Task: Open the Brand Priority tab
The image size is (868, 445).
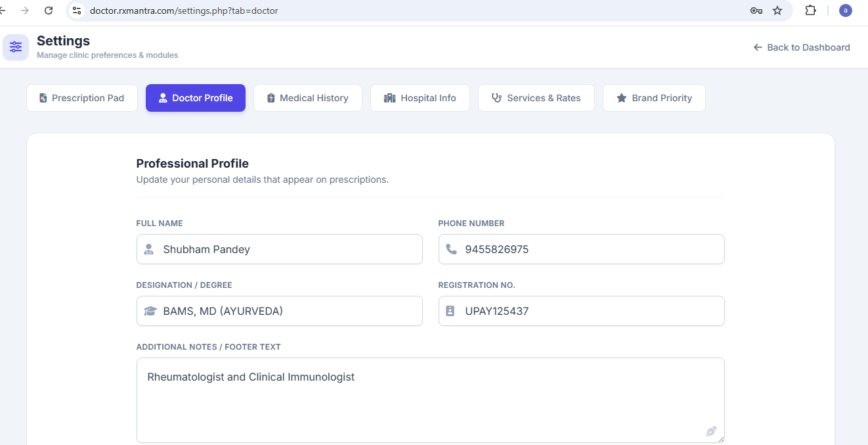Action: click(654, 98)
